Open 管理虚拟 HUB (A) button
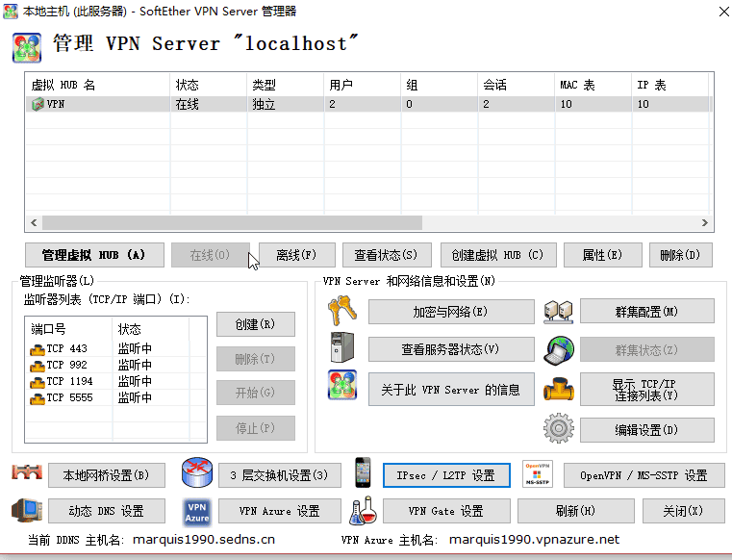 click(95, 255)
